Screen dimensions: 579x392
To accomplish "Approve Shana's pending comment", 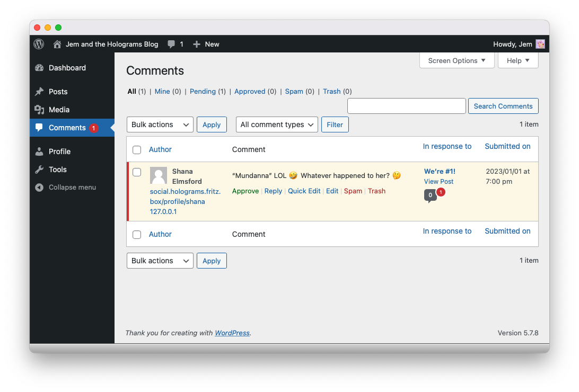I will coord(245,191).
